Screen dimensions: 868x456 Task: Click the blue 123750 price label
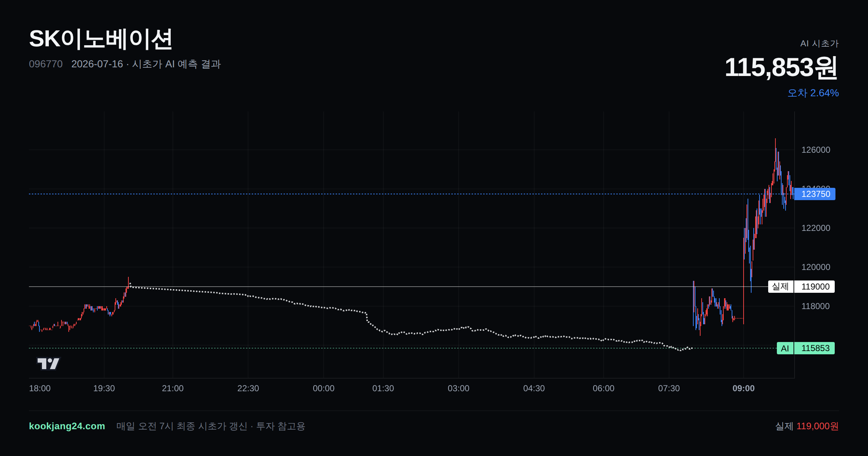click(x=815, y=194)
